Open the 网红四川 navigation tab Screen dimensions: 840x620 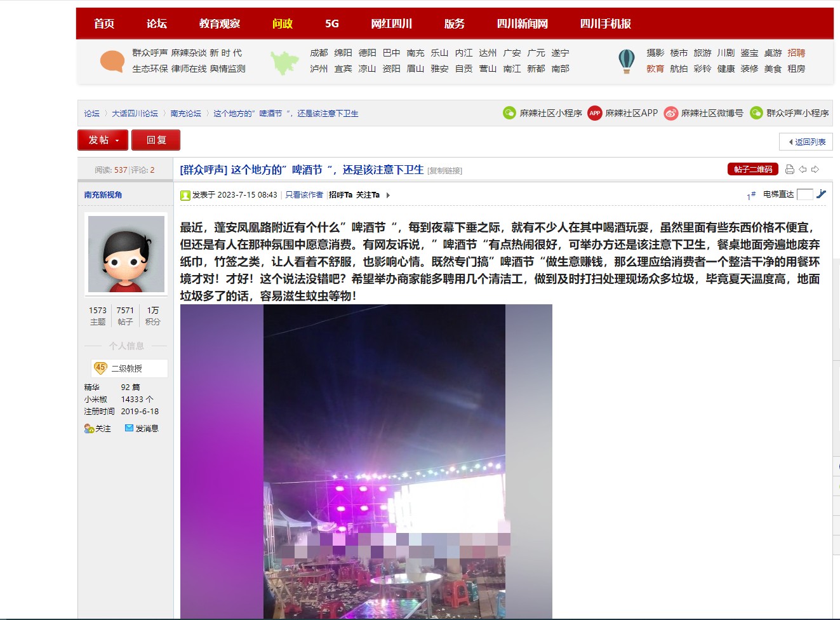tap(391, 24)
